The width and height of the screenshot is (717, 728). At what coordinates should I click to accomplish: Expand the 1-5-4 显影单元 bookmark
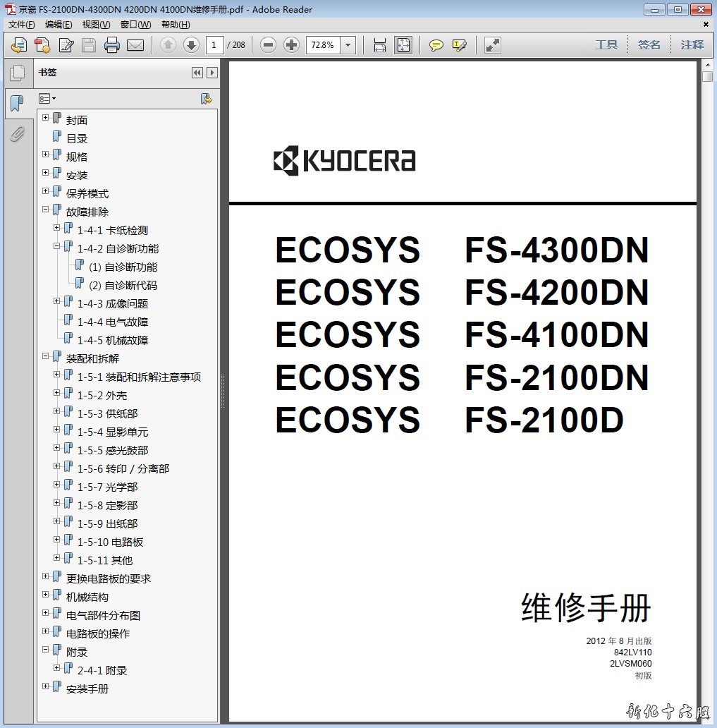57,430
